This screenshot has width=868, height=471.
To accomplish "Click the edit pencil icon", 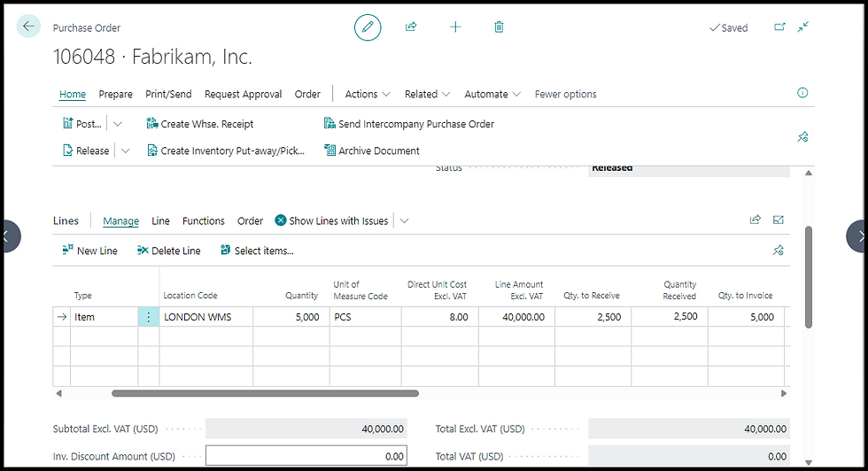I will tap(368, 27).
